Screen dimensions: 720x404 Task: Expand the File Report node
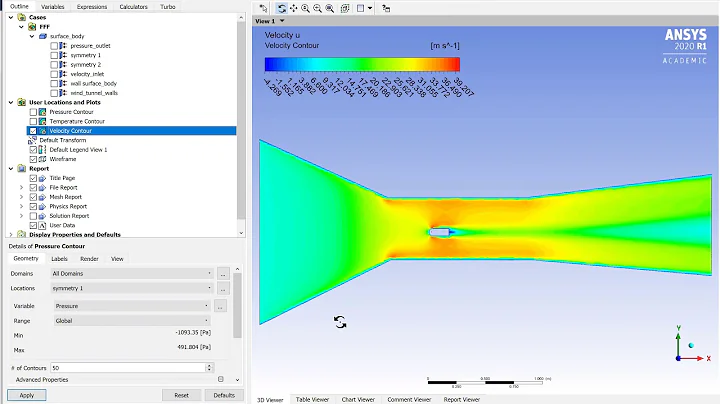coord(21,187)
